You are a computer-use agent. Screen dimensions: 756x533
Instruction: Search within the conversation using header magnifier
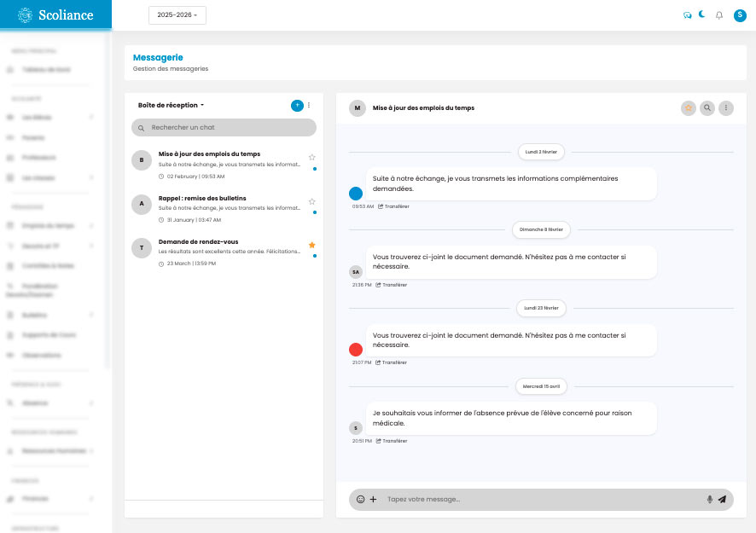707,108
